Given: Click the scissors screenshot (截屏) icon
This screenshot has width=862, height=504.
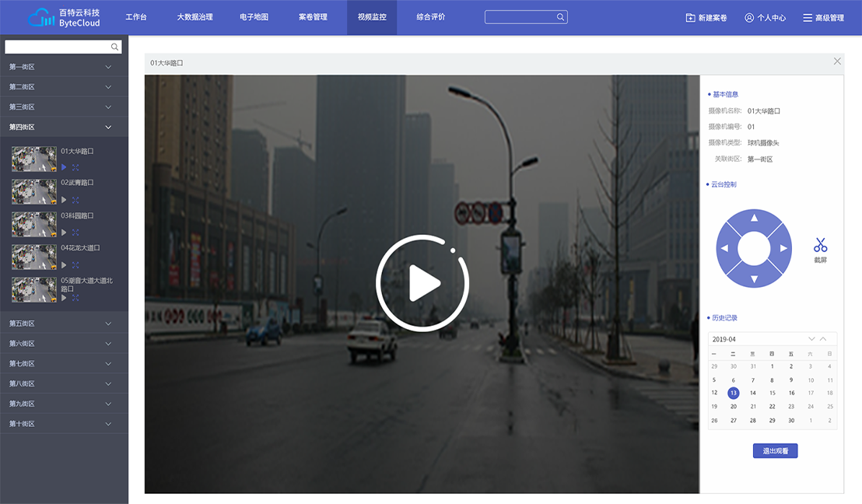Looking at the screenshot, I should (820, 245).
